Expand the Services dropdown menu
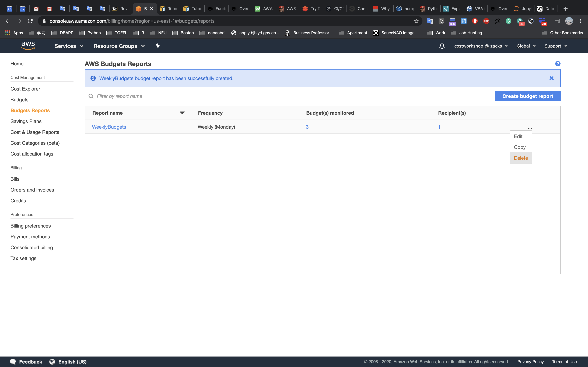 point(69,46)
